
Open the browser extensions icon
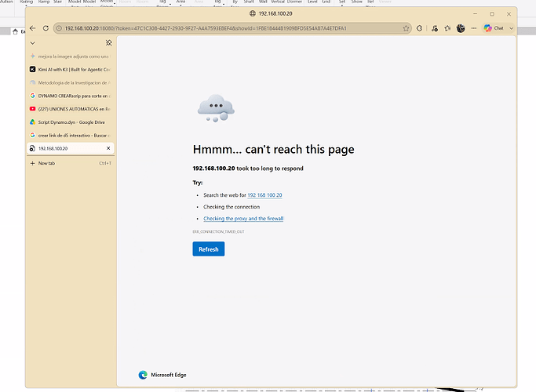point(419,28)
